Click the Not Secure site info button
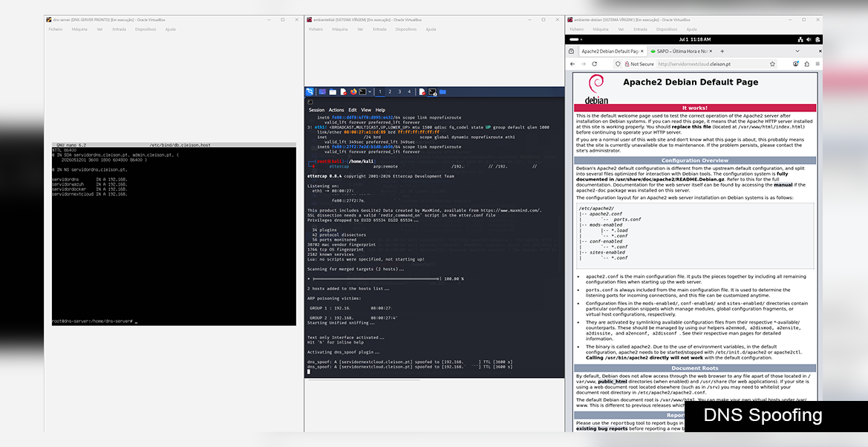 639,65
